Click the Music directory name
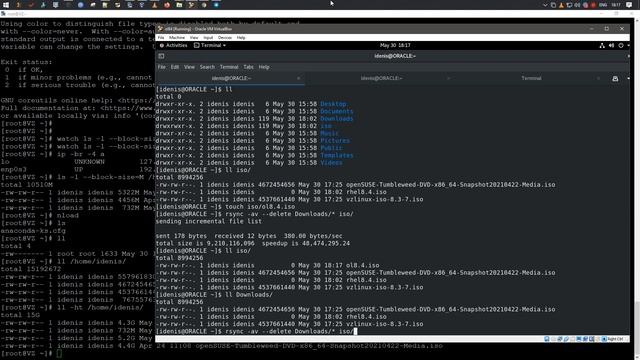Viewport: 640px width, 360px height. point(329,133)
